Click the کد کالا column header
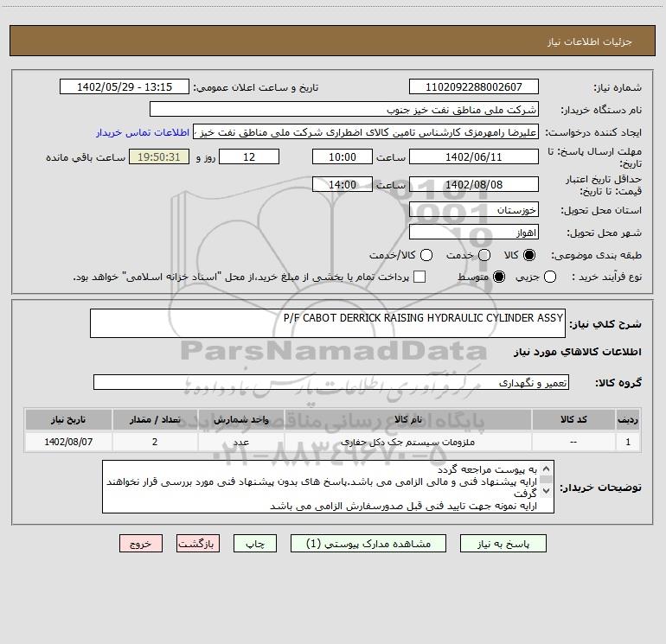Screen dimensions: 666x644 pos(573,419)
